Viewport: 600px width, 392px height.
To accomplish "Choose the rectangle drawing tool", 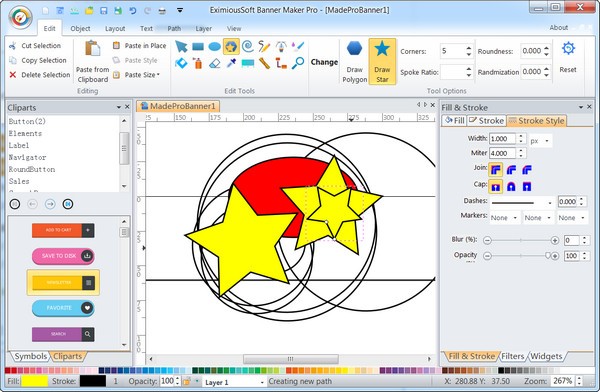I will tap(198, 47).
